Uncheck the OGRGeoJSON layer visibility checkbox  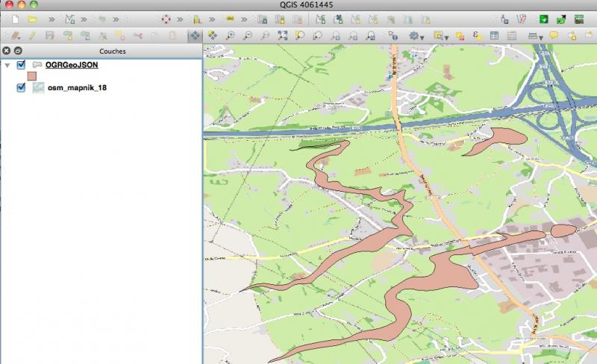[21, 65]
